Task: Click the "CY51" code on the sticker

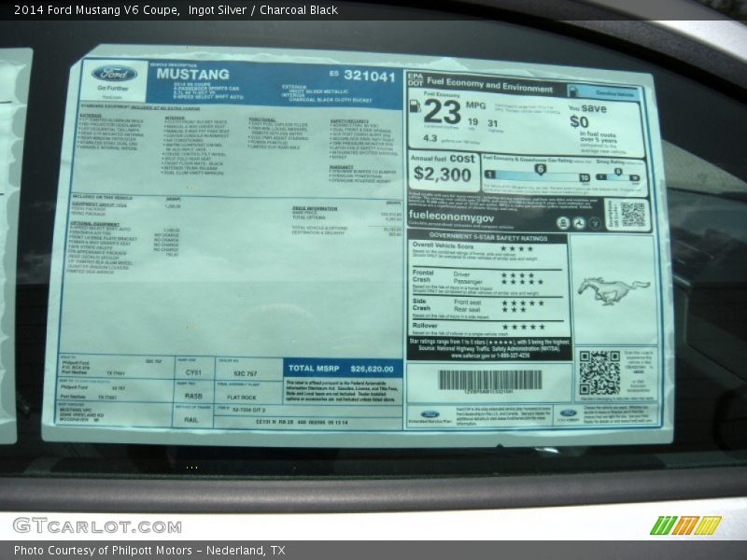Action: pyautogui.click(x=193, y=372)
